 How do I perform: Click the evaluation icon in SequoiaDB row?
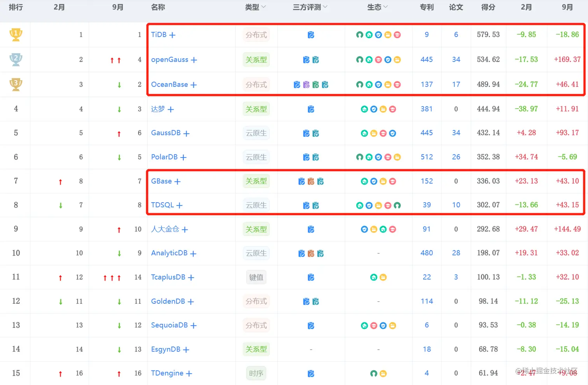pos(311,325)
